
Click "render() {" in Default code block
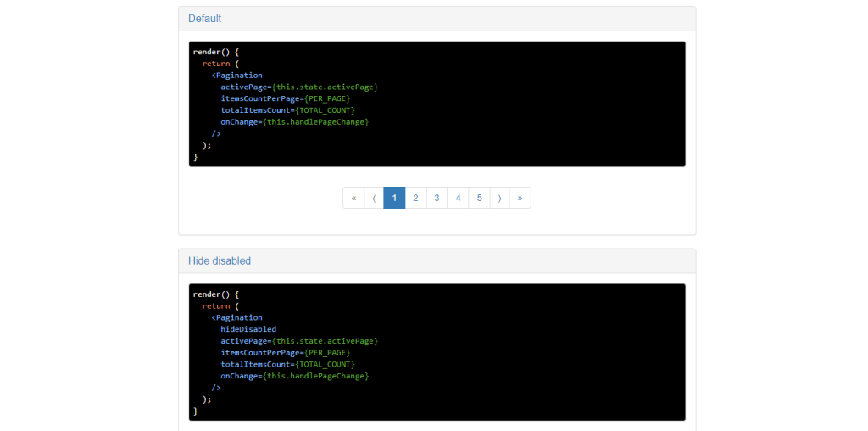click(216, 52)
